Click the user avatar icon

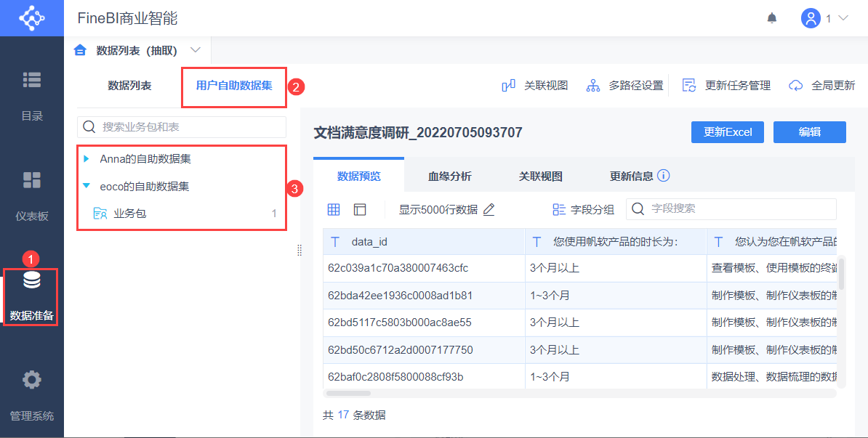click(x=811, y=18)
